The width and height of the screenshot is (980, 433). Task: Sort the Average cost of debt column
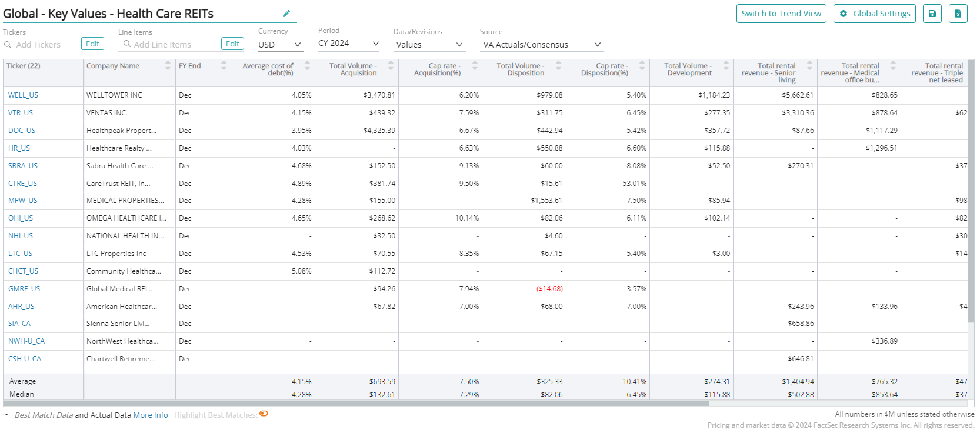[x=307, y=66]
